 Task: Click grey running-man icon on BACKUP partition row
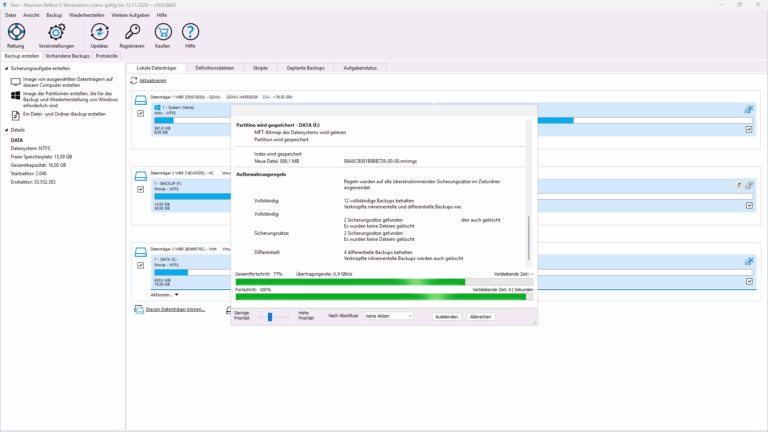[x=749, y=185]
